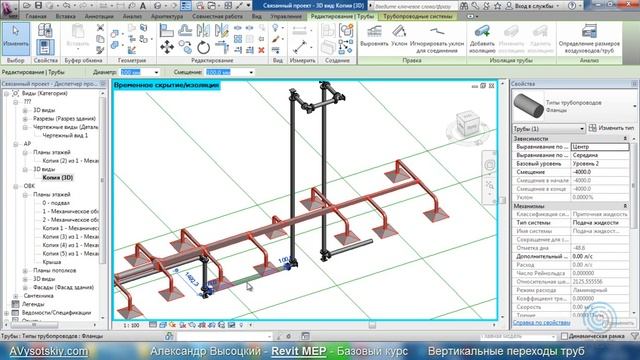Image resolution: width=640 pixels, height=360 pixels.
Task: Click Create Group icon in Создание panel
Action: (x=346, y=31)
